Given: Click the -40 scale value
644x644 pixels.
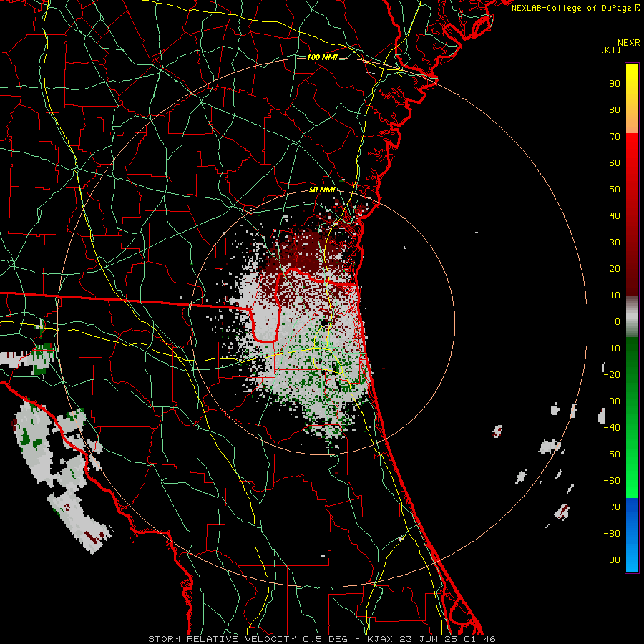Looking at the screenshot, I should (612, 428).
